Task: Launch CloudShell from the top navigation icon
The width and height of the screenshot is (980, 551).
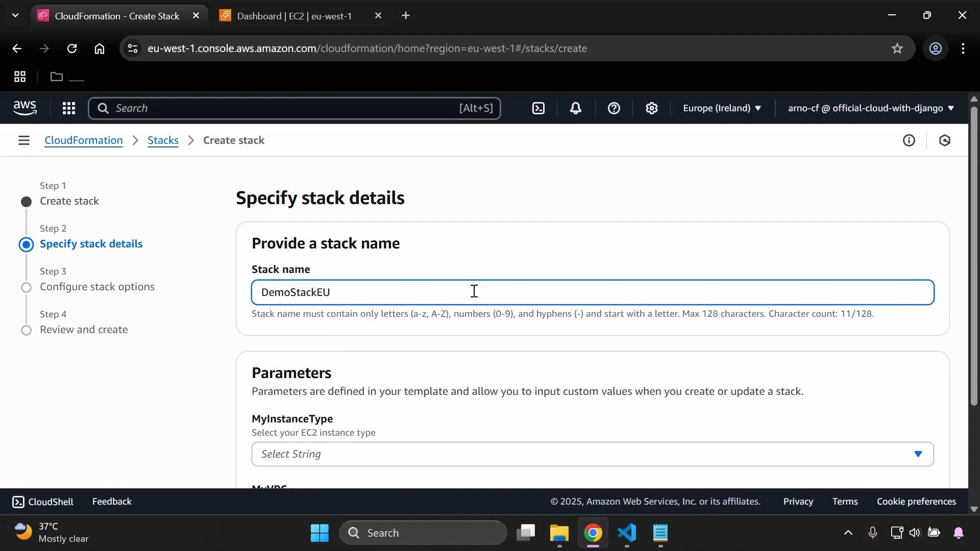Action: (538, 108)
